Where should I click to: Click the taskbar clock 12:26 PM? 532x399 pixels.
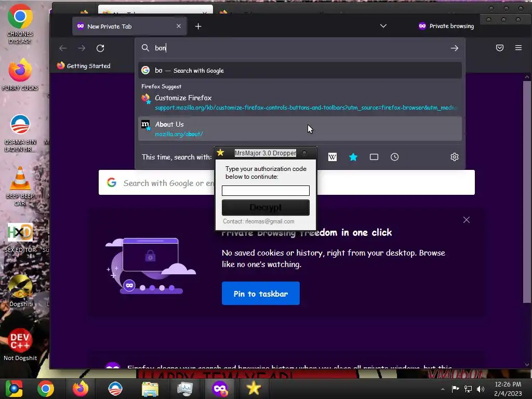point(508,389)
